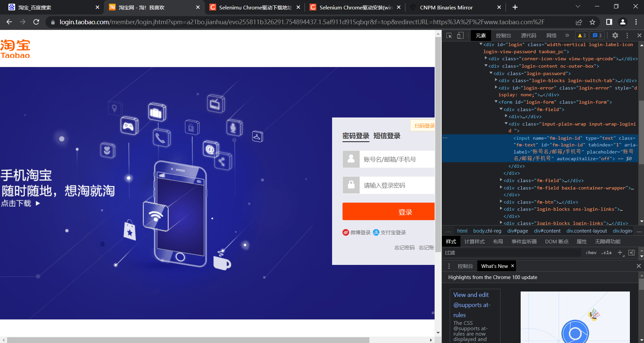Focus the account name input field
This screenshot has height=343, width=644.
[397, 159]
